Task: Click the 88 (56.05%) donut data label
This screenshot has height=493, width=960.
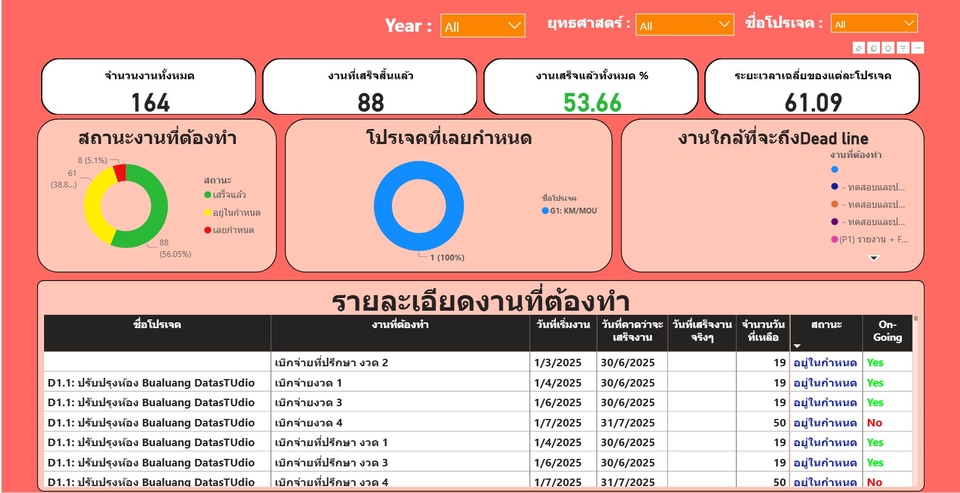Action: coord(175,249)
